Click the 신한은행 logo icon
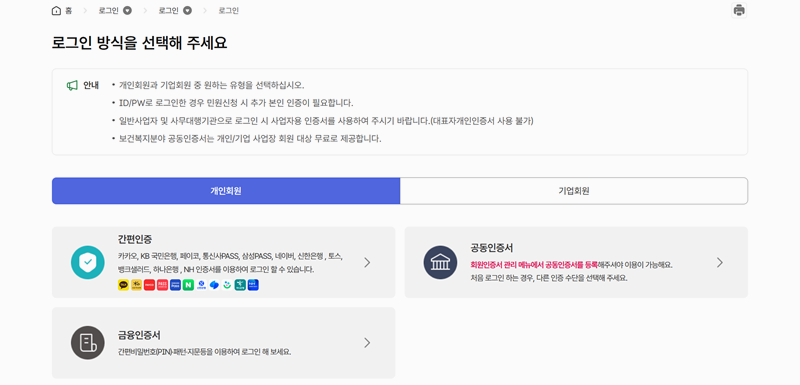The width and height of the screenshot is (800, 385). (202, 286)
